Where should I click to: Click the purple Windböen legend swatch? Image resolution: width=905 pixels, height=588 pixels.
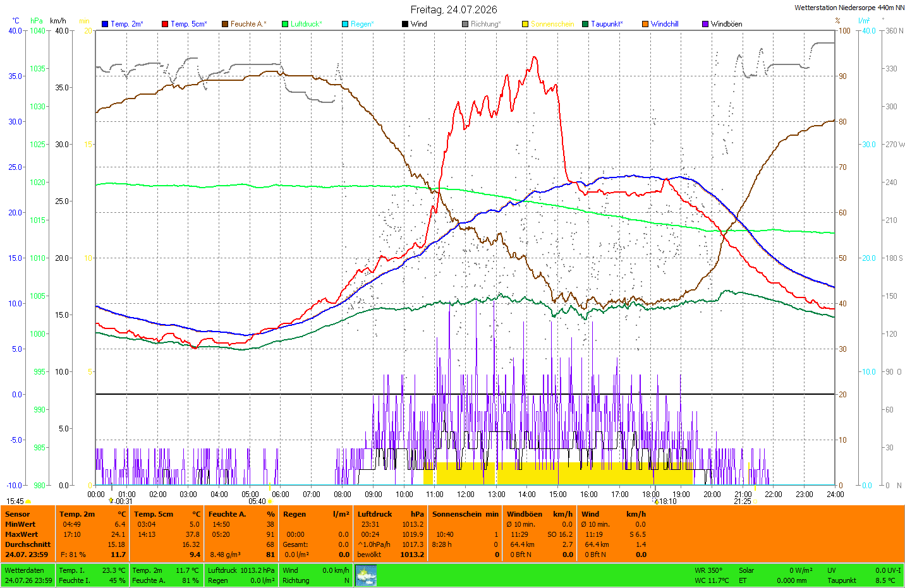(x=705, y=24)
